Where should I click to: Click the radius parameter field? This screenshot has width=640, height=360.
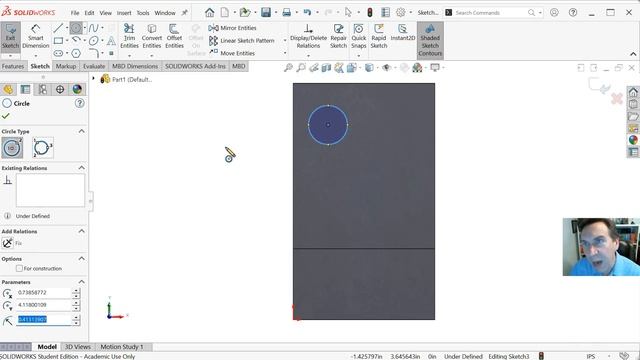click(44, 319)
